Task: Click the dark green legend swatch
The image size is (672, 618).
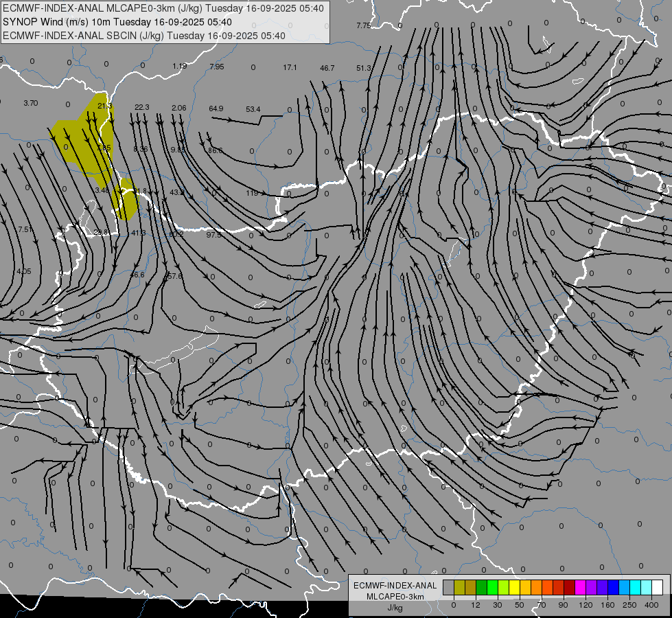Action: click(481, 587)
